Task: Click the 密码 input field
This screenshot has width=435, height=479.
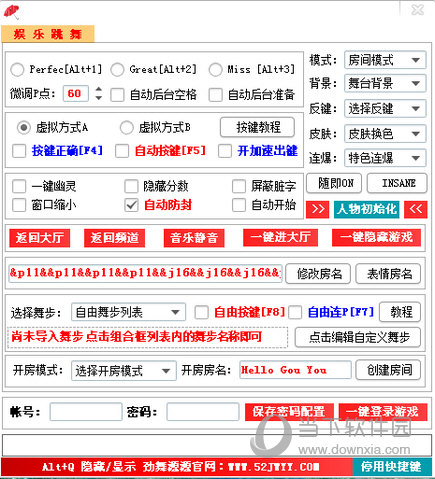Action: point(203,412)
